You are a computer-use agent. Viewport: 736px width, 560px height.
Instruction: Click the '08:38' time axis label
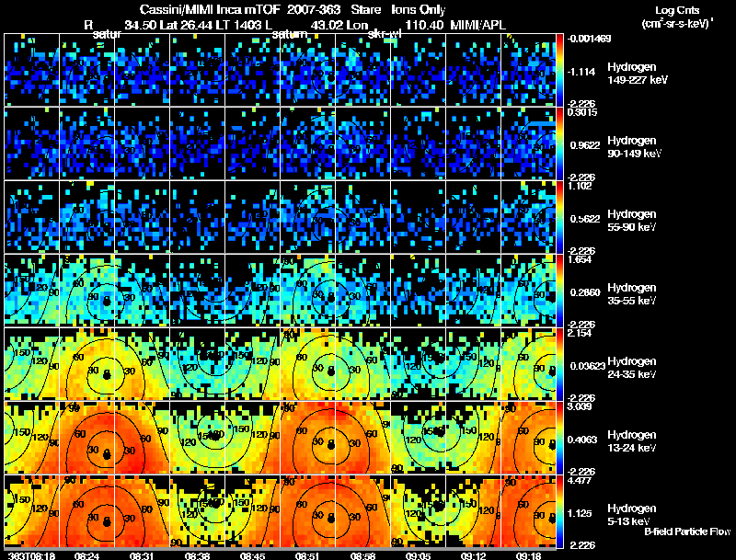(197, 555)
